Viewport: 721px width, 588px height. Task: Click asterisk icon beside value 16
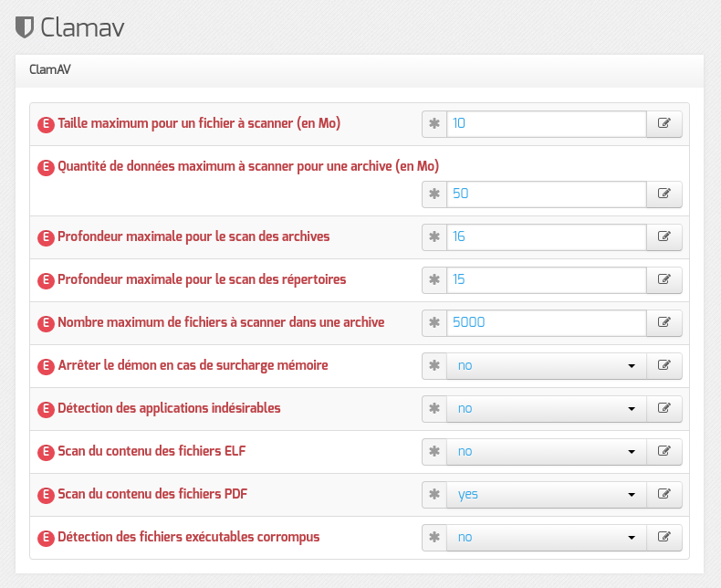click(434, 237)
